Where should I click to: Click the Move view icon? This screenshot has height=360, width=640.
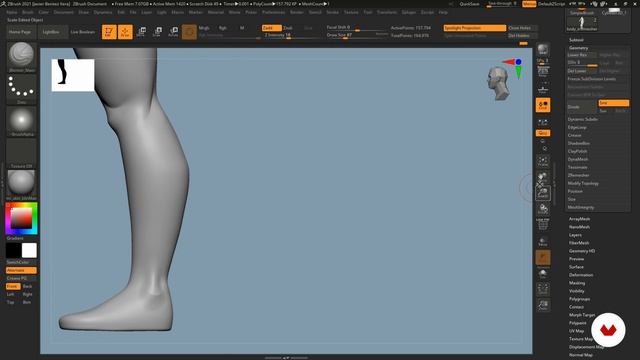coord(543,177)
